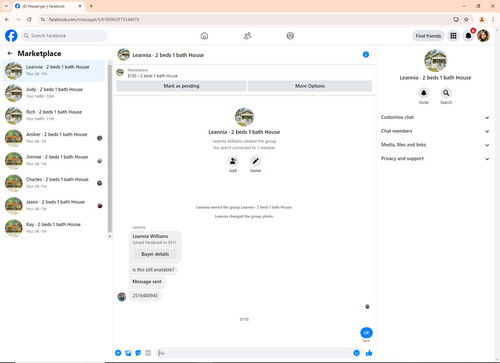Open a new browser tab
The image size is (500, 363).
pyautogui.click(x=91, y=6)
